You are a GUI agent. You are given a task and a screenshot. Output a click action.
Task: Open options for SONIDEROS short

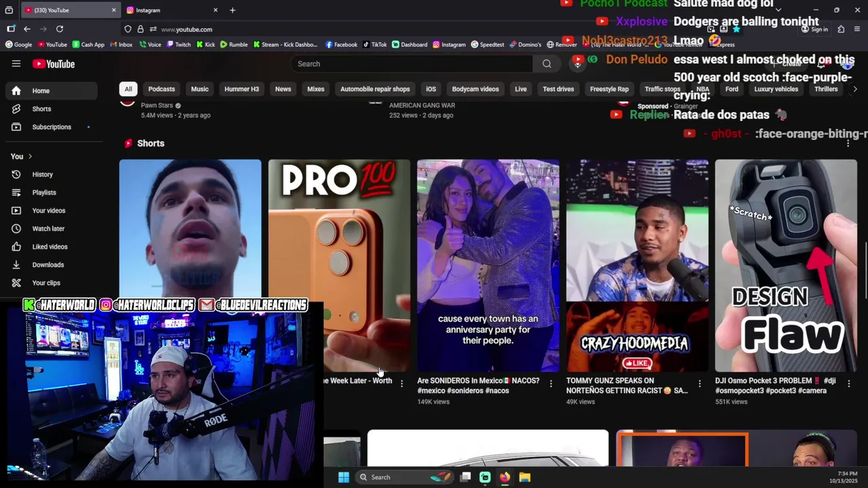pos(551,384)
